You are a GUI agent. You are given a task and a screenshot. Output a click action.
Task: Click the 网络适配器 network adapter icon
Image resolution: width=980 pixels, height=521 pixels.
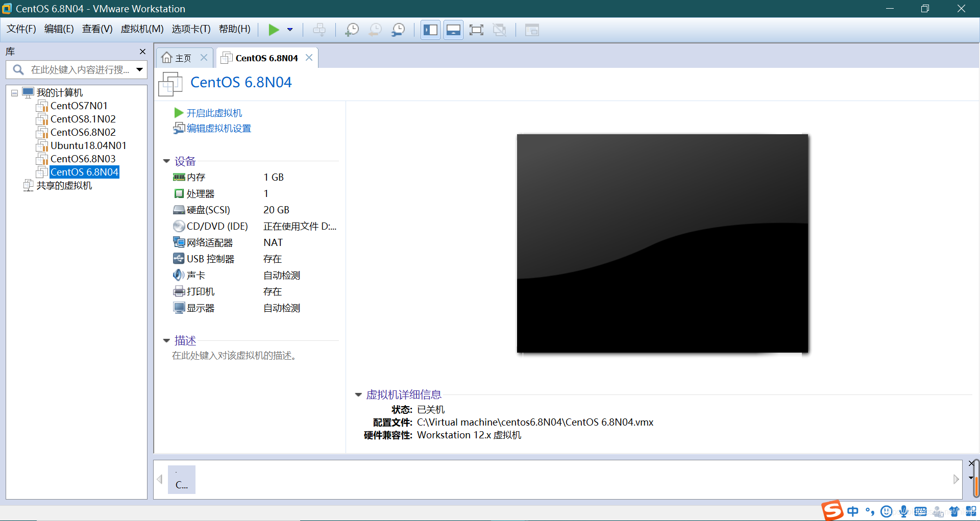click(179, 242)
